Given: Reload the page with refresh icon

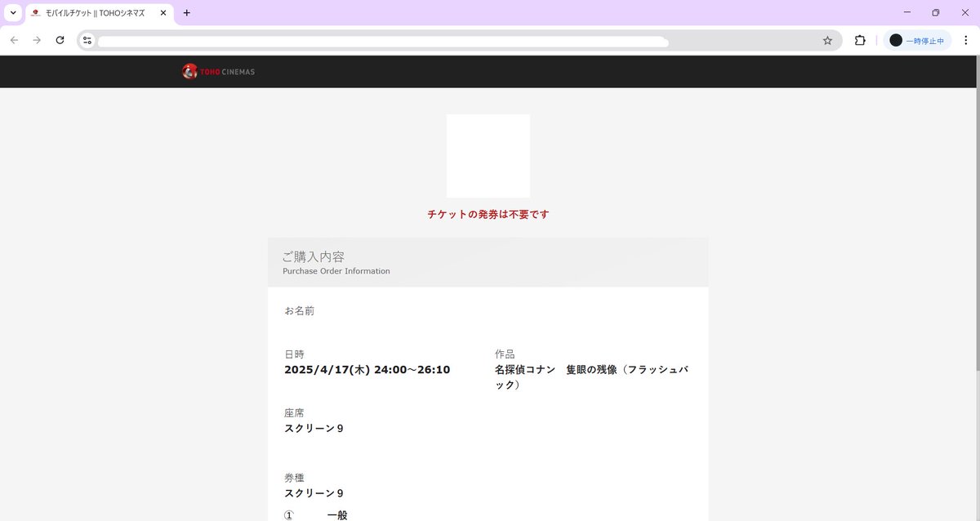Looking at the screenshot, I should (x=60, y=40).
